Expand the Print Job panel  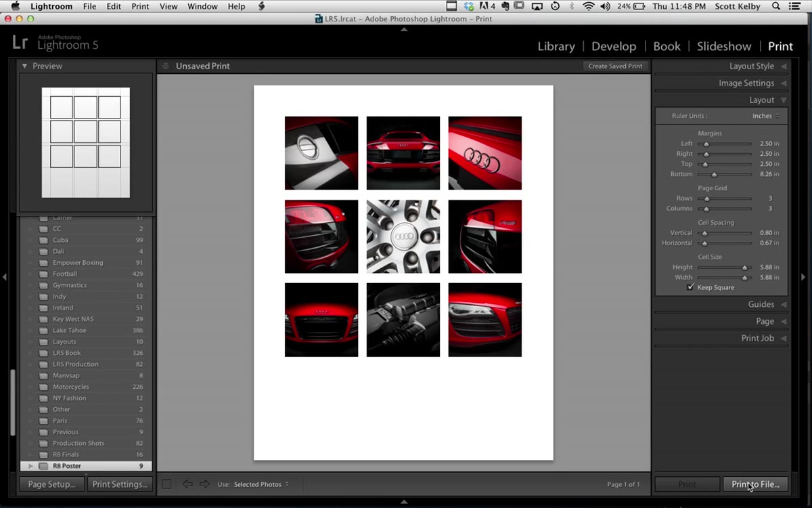pyautogui.click(x=784, y=339)
